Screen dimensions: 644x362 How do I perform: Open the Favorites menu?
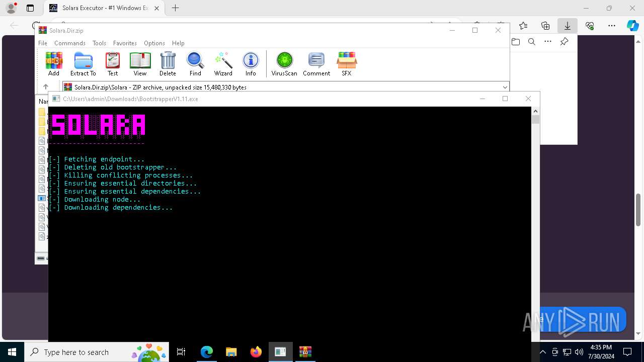(x=125, y=43)
